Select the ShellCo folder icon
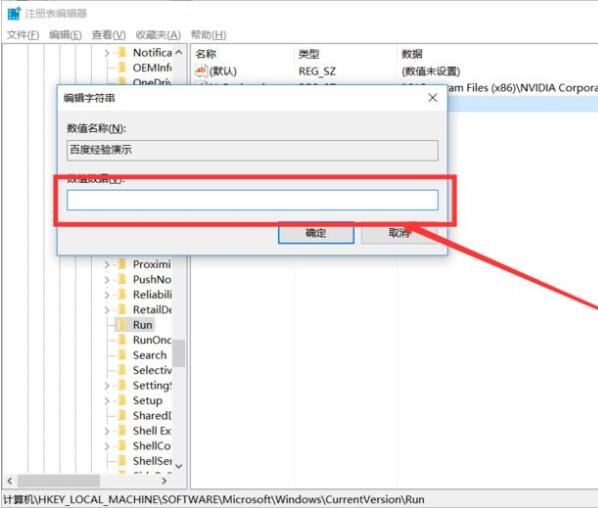 coord(122,445)
